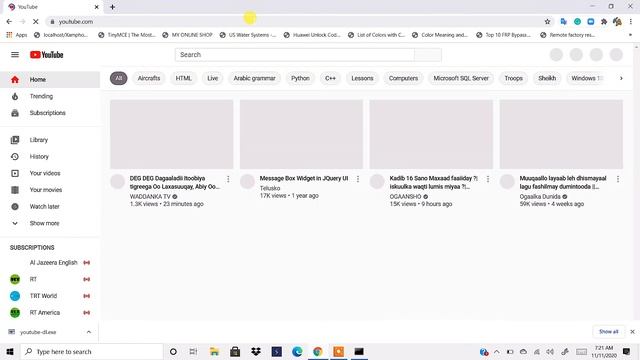Open OGAANSHO channel name link
Image resolution: width=640 pixels, height=360 pixels.
(x=405, y=197)
